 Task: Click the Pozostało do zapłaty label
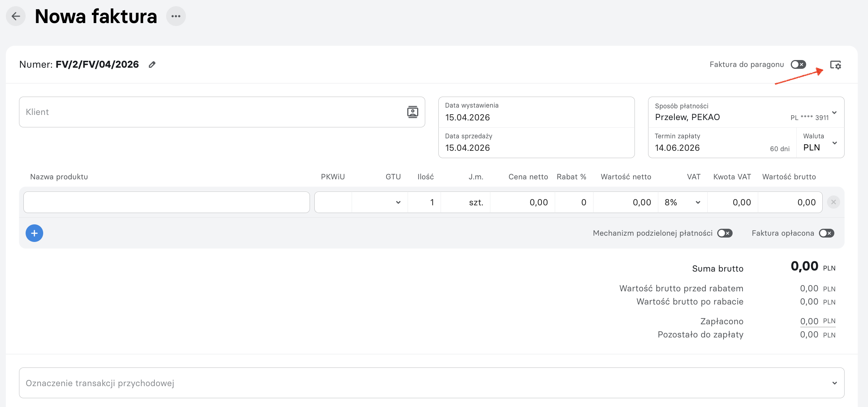[700, 335]
